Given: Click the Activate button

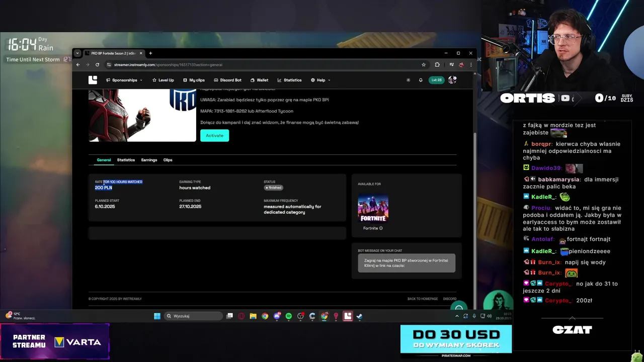Looking at the screenshot, I should click(214, 135).
